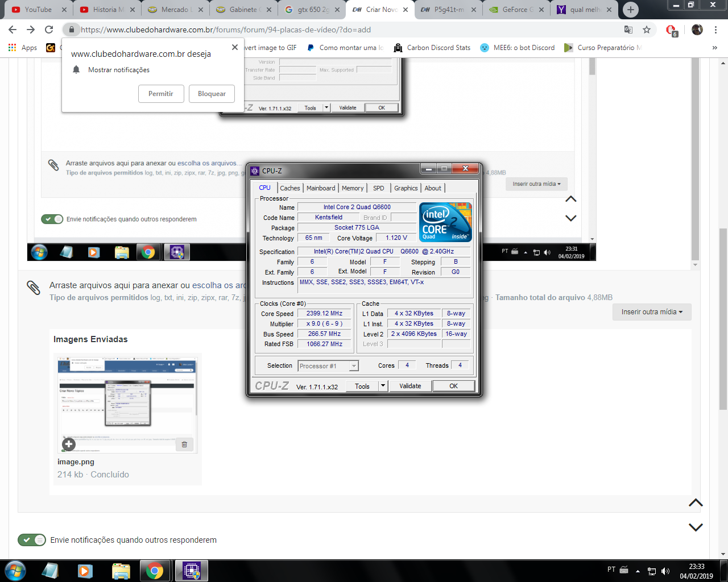
Task: Click the down chevron beside the embedded screenshot
Action: coord(571,218)
